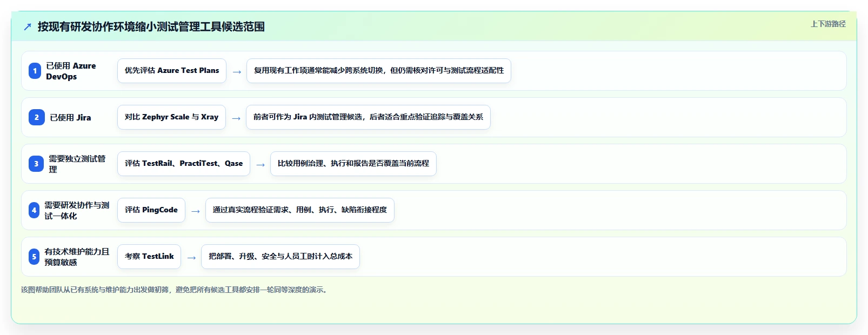Viewport: 868px width, 335px height.
Task: Click the 需要研发协作与测试一体化 label
Action: (x=77, y=210)
